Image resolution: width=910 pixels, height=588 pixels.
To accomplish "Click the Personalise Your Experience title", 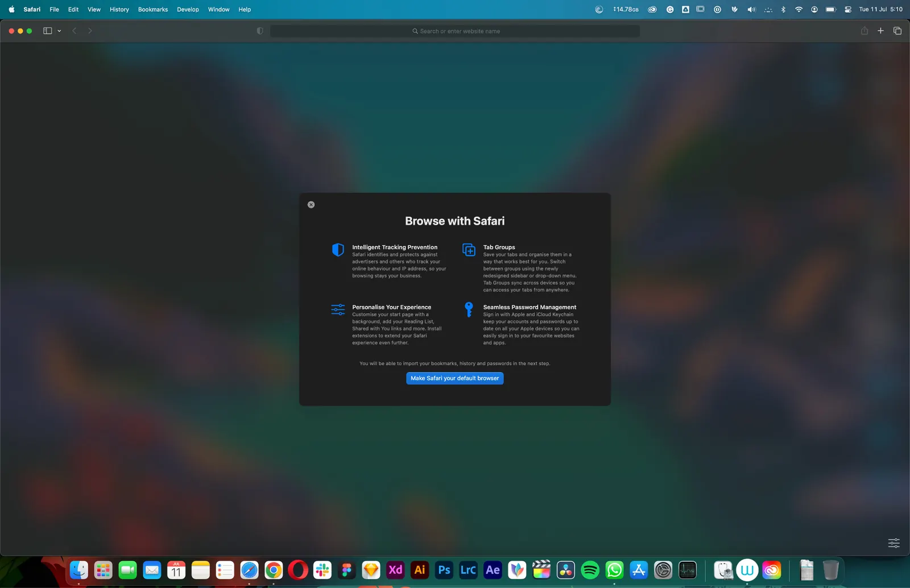I will click(x=391, y=307).
